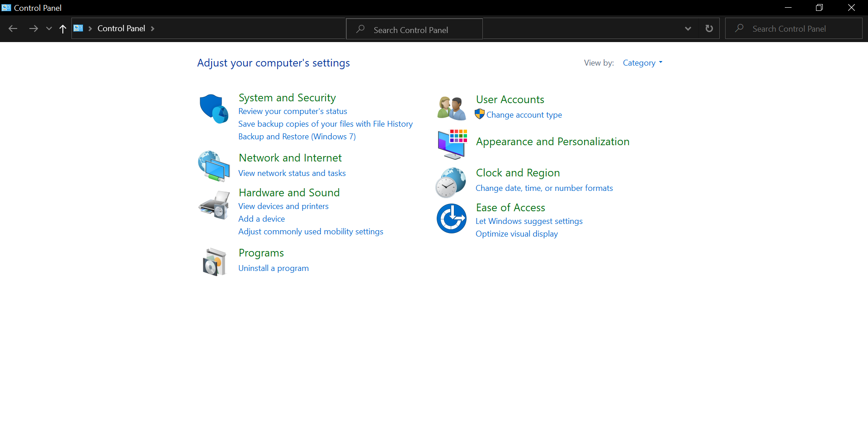Screen dimensions: 868x446
Task: Go back with the back arrow
Action: click(13, 28)
